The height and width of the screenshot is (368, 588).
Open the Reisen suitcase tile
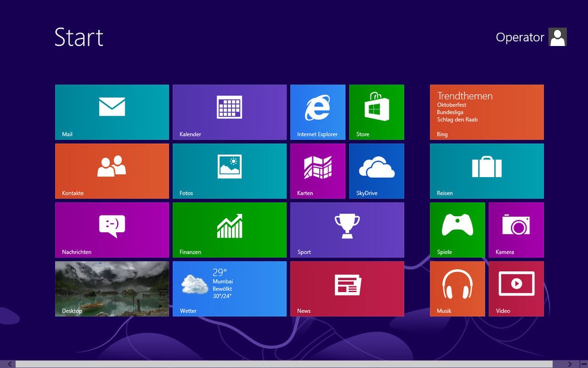click(486, 171)
